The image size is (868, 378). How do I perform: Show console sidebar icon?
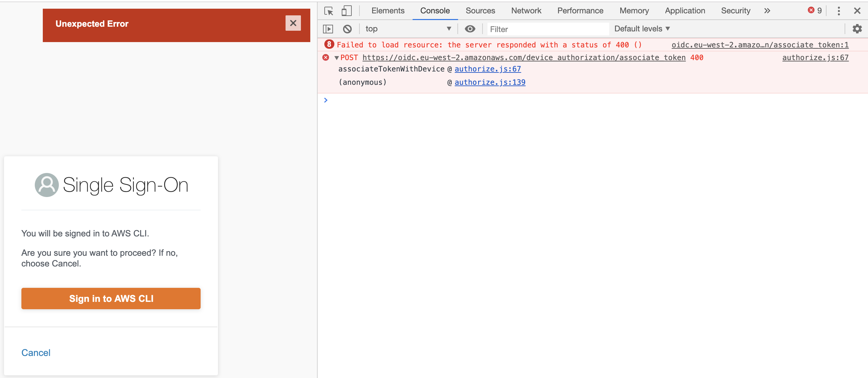point(328,29)
